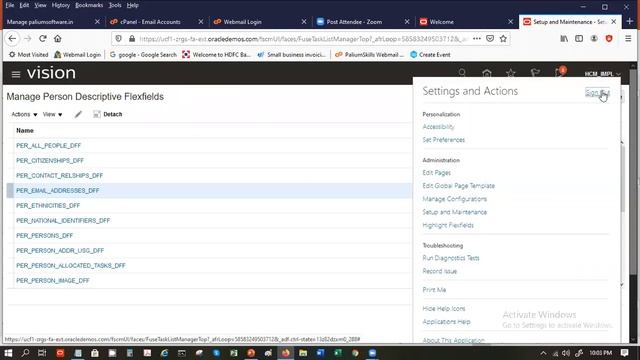The width and height of the screenshot is (640, 360).
Task: Click the Pocket save icon in address bar
Action: [x=490, y=38]
